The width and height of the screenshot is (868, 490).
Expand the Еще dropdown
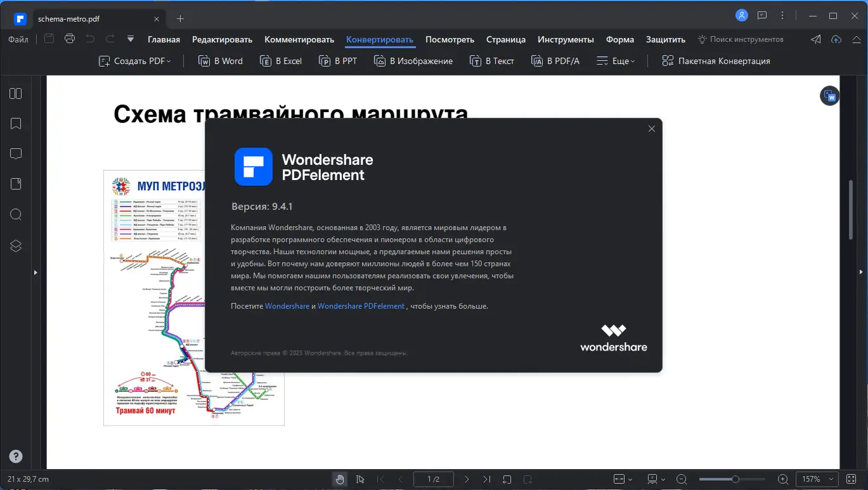616,61
